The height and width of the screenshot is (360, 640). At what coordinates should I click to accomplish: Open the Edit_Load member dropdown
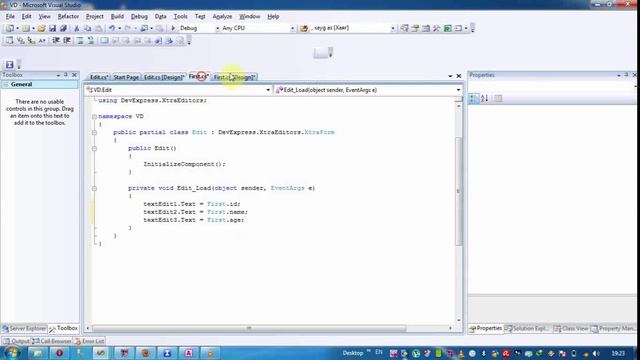pyautogui.click(x=458, y=90)
